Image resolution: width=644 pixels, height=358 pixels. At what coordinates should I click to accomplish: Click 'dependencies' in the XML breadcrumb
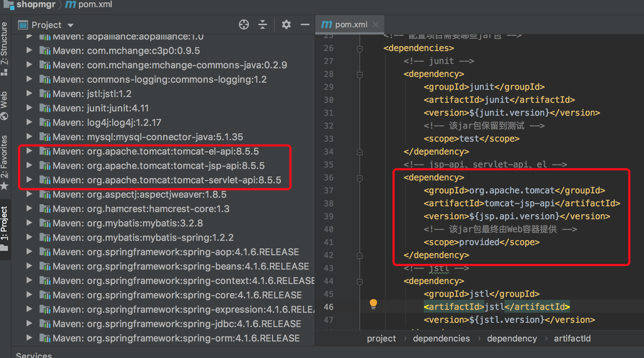click(441, 339)
